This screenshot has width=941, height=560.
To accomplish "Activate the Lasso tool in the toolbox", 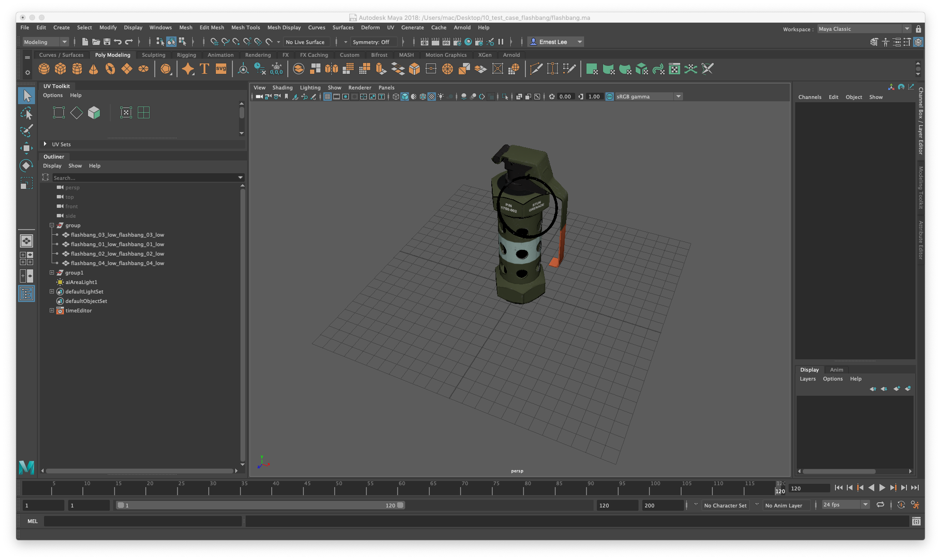I will tap(27, 113).
